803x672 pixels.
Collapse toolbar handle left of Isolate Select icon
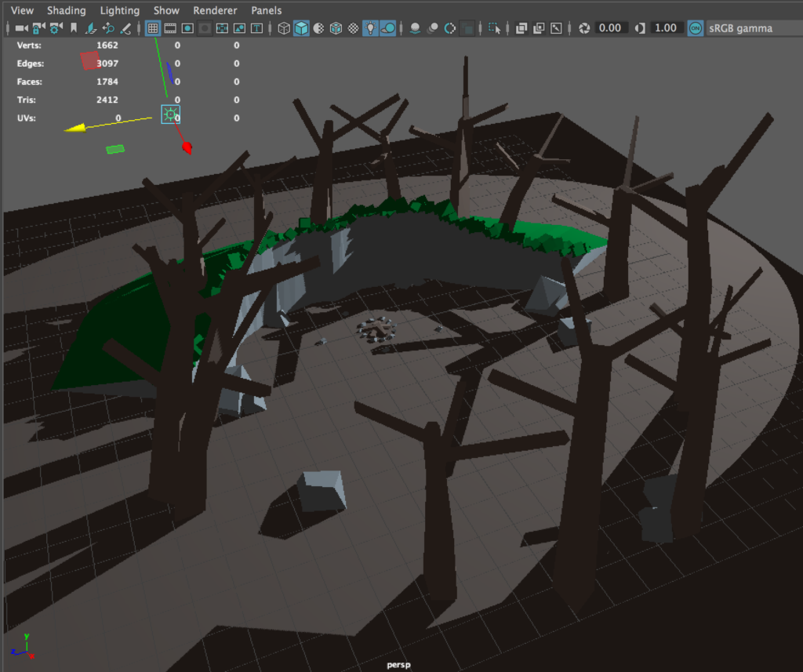pyautogui.click(x=481, y=28)
